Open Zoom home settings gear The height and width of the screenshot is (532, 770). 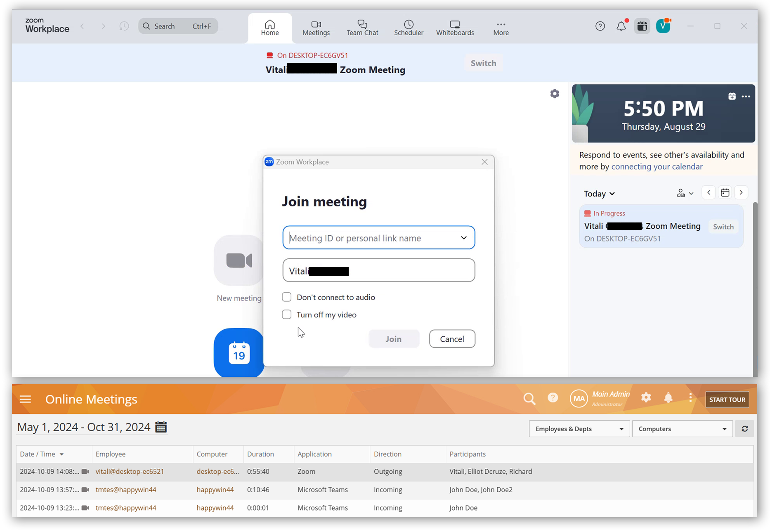pyautogui.click(x=555, y=94)
